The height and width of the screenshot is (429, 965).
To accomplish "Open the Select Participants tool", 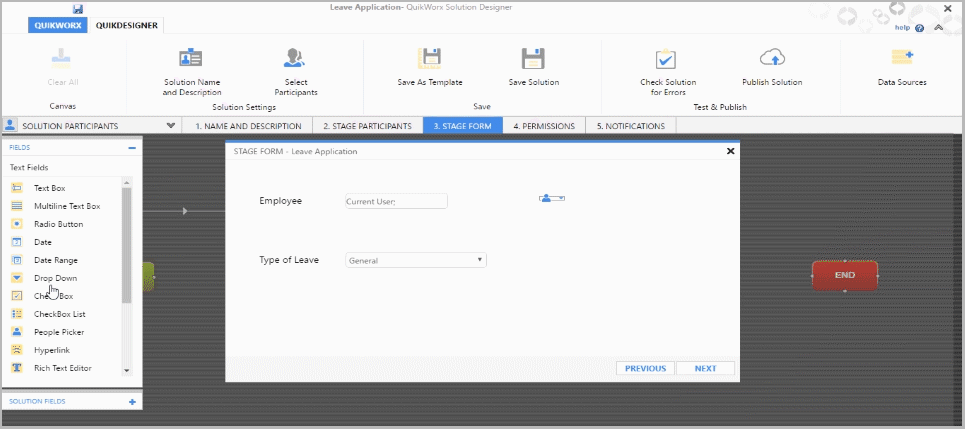I will [296, 71].
